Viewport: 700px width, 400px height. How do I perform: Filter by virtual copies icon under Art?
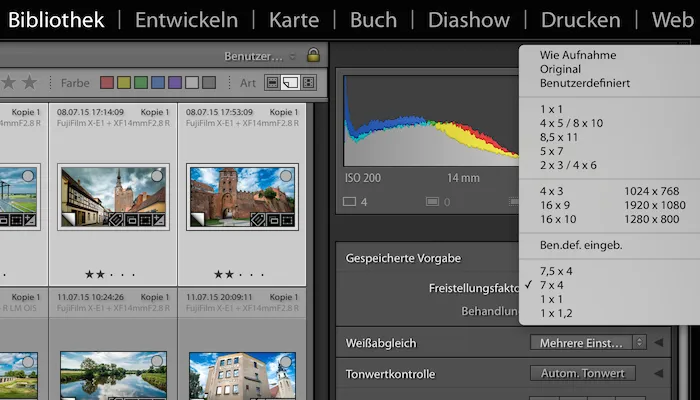290,83
